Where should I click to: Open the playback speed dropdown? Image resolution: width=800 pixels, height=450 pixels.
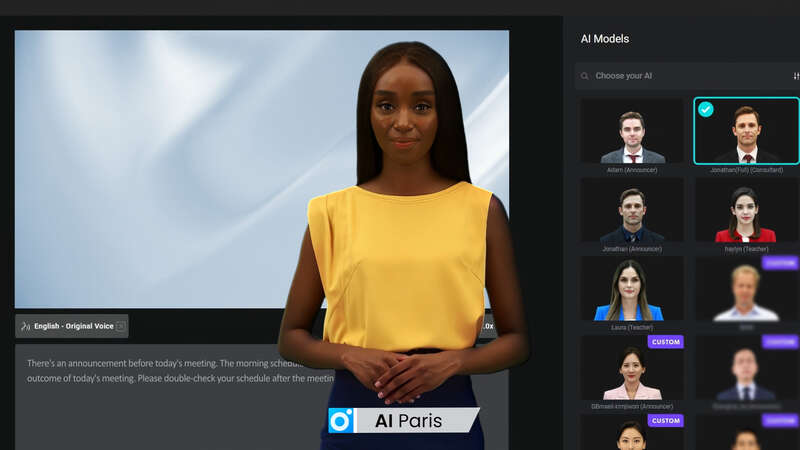point(489,326)
